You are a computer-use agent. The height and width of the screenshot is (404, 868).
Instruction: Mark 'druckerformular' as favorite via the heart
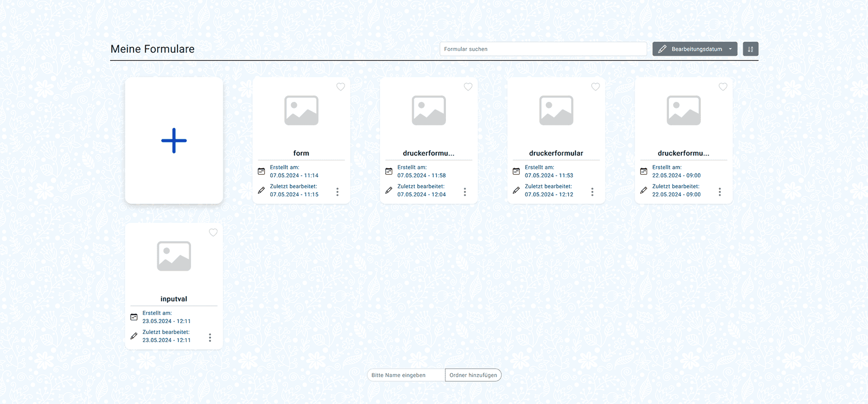[596, 87]
